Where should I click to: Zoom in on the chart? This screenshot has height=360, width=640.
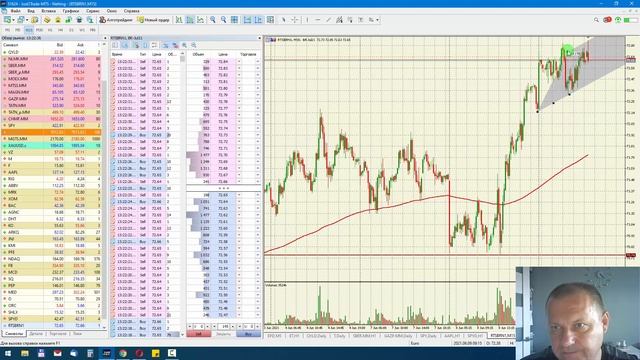point(213,20)
